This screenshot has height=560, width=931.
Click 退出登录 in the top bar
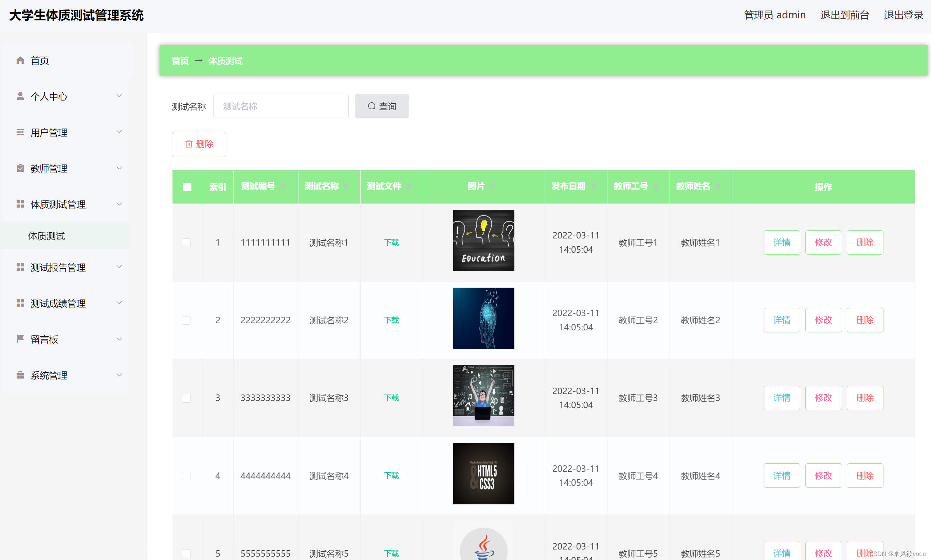pyautogui.click(x=903, y=15)
